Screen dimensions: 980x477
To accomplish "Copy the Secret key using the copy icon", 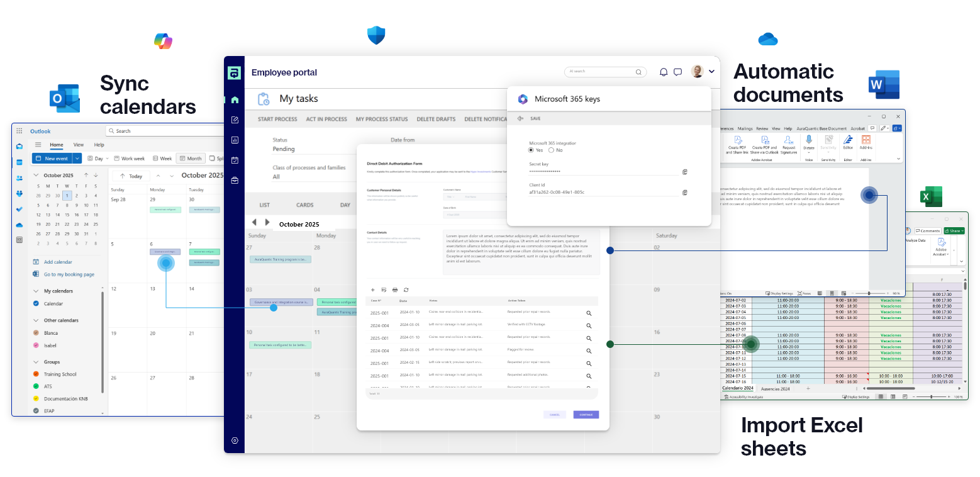I will [684, 171].
